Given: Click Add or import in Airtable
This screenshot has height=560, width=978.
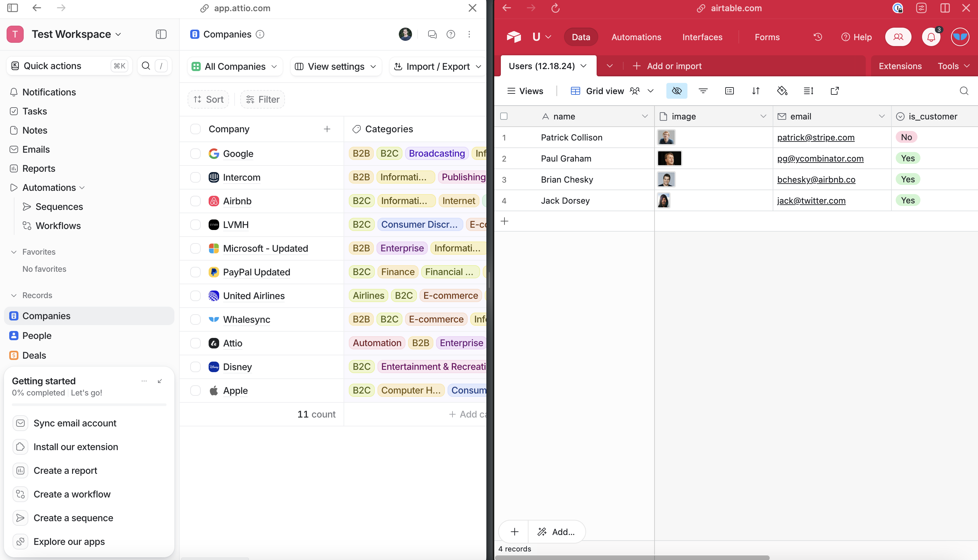Looking at the screenshot, I should click(x=667, y=66).
